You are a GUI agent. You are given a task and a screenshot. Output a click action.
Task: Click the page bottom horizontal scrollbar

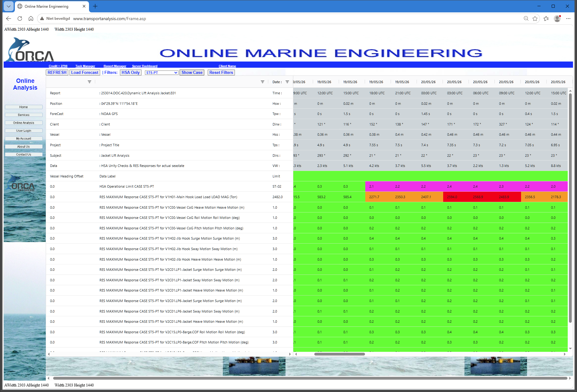click(x=310, y=378)
